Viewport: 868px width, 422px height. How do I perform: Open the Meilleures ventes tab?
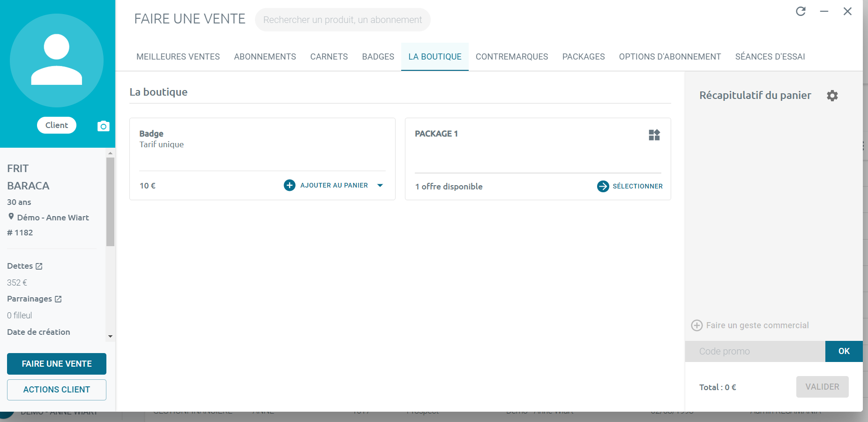click(x=178, y=57)
